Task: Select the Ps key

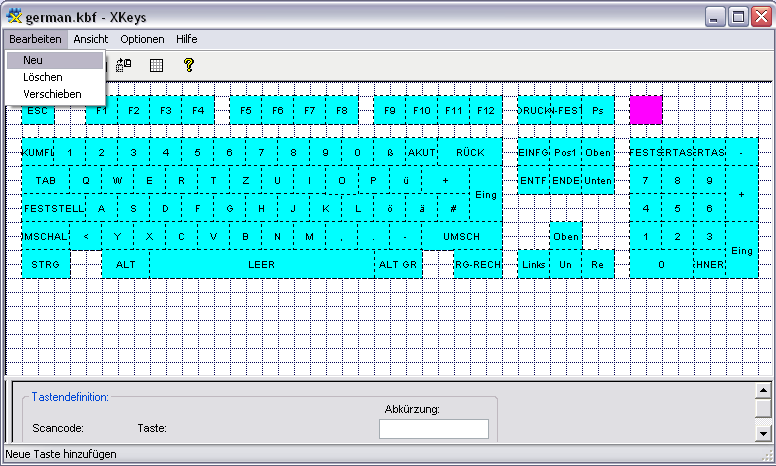Action: [x=598, y=110]
